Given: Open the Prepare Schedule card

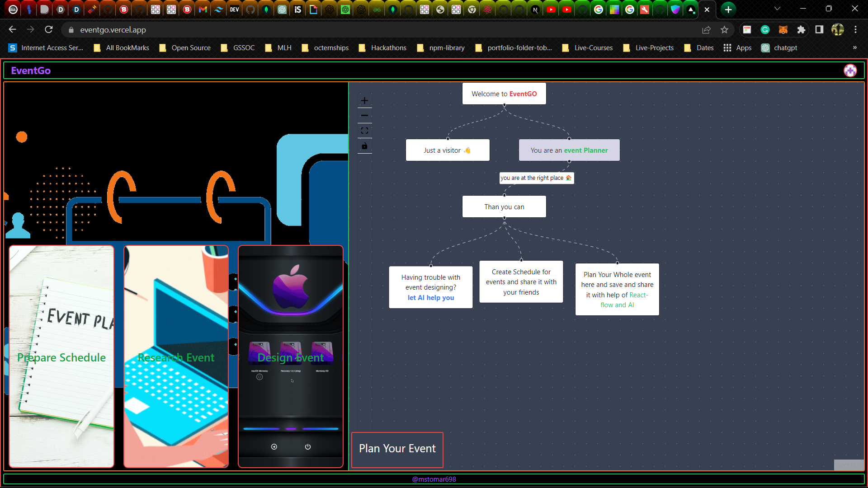Looking at the screenshot, I should (61, 357).
